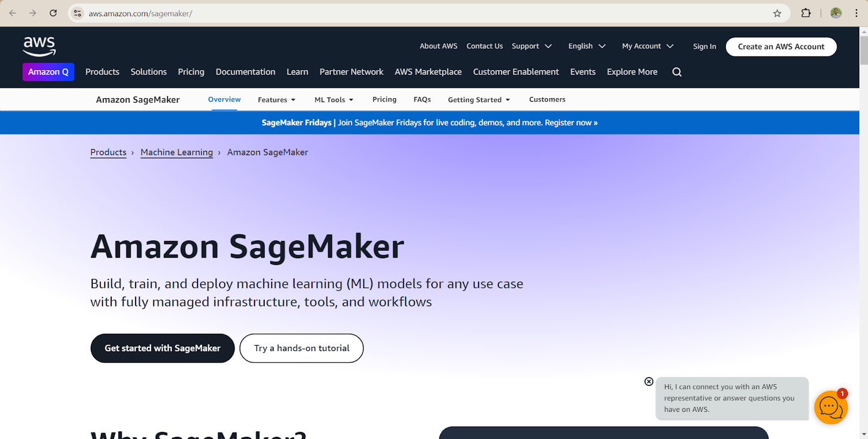Go back to the previous page

click(13, 13)
